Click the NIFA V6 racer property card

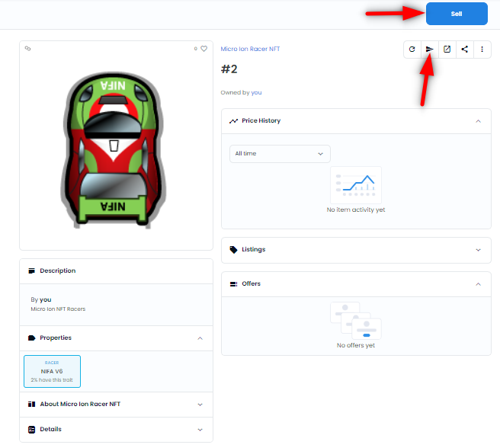tap(52, 371)
